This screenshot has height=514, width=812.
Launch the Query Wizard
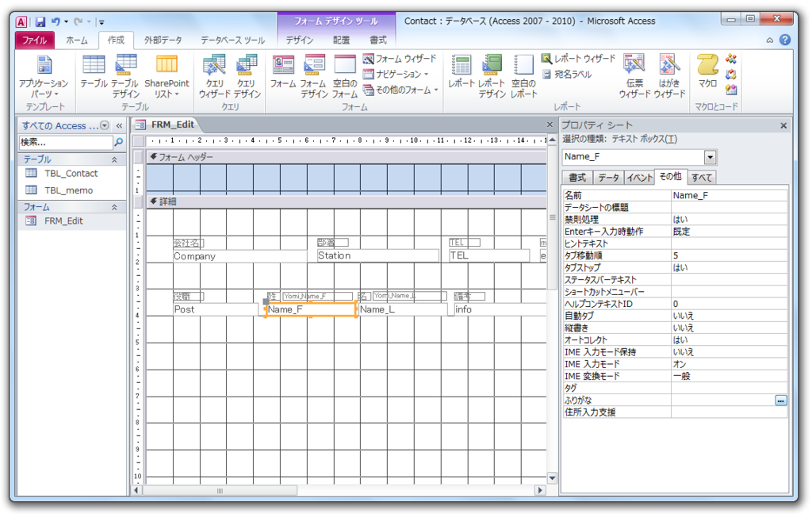coord(214,77)
